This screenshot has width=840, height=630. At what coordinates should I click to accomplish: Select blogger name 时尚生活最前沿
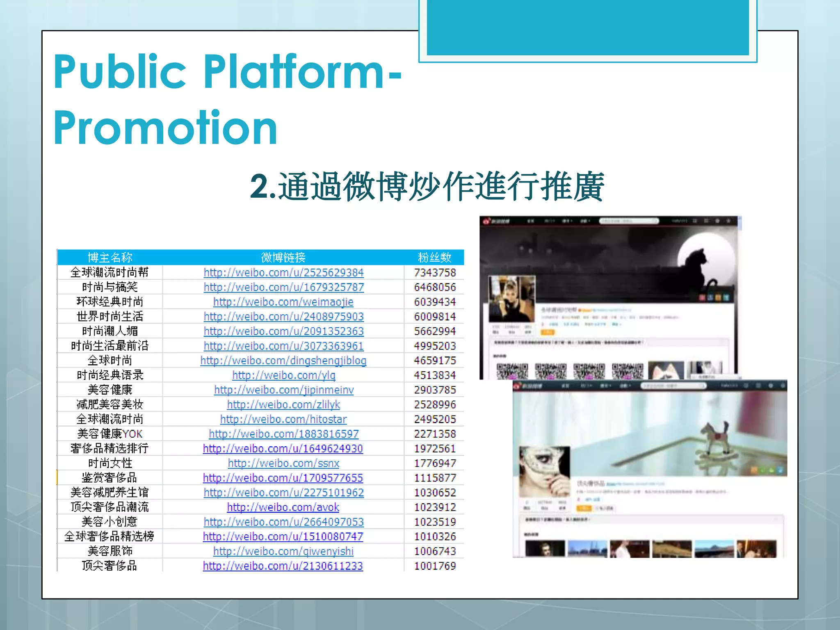click(x=110, y=346)
